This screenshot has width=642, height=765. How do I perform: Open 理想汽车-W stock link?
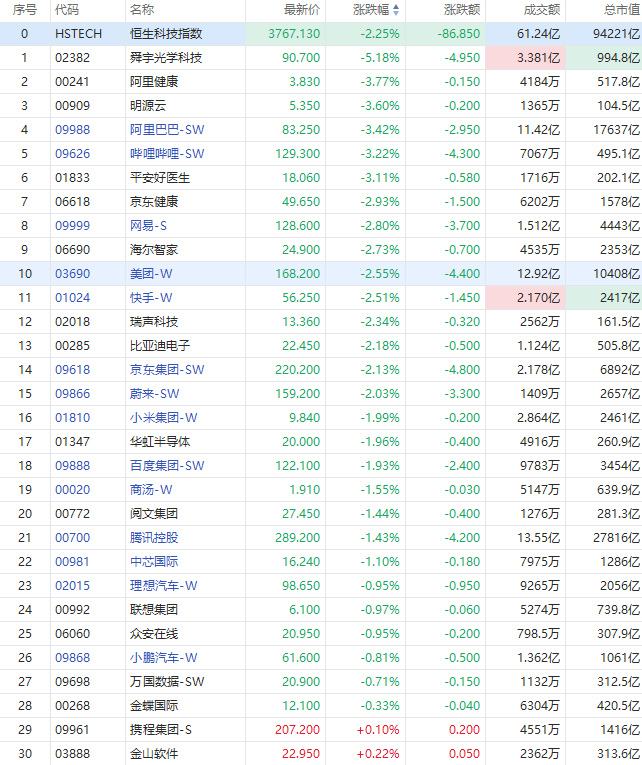tap(163, 586)
